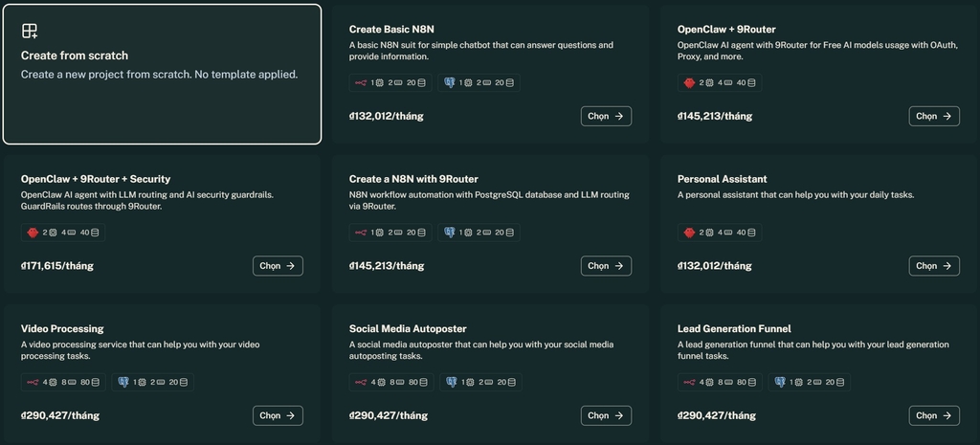
Task: Click the "Create Basic N8N" title
Action: (391, 30)
